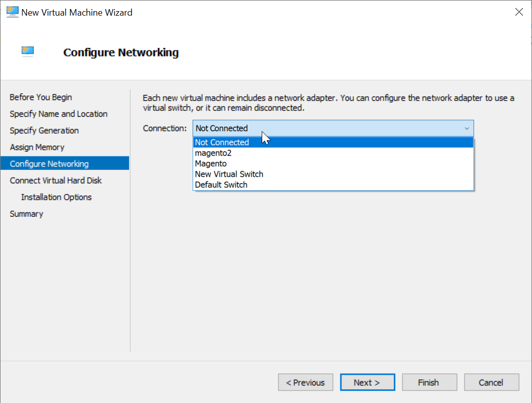Select the Assign Memory step

click(x=37, y=147)
